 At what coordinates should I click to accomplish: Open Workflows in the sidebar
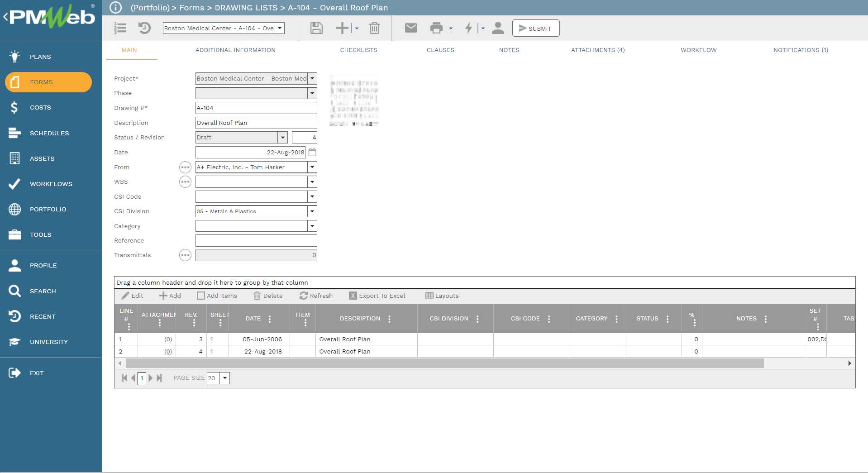point(51,184)
